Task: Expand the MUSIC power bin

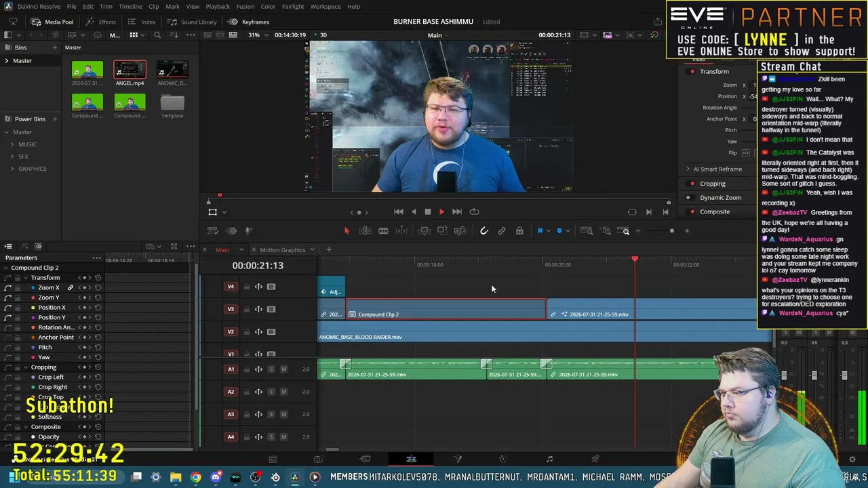Action: pos(12,144)
